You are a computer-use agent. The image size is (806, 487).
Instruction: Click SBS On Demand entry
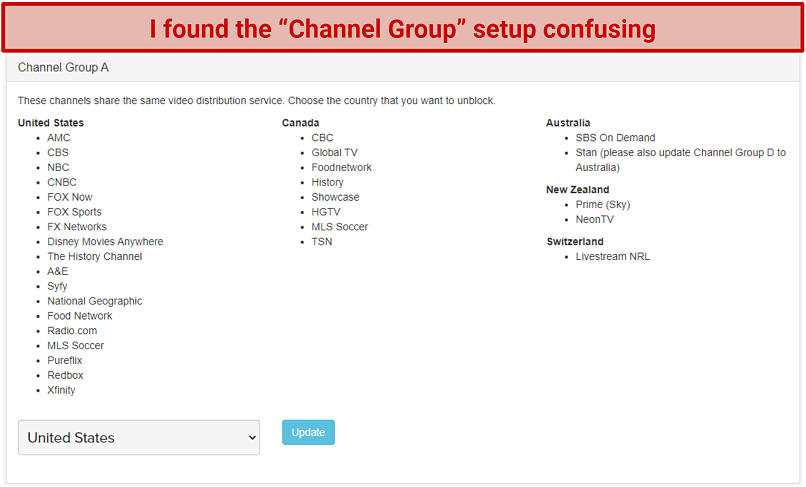pos(615,138)
